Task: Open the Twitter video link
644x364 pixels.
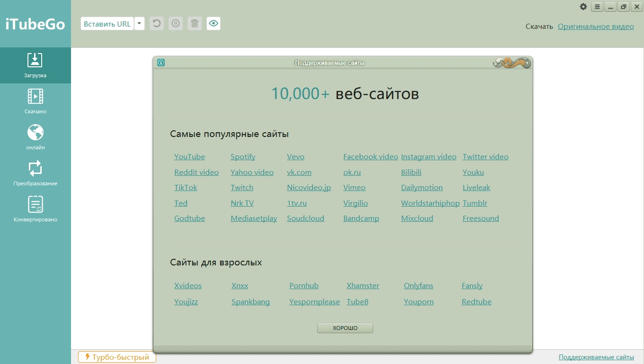Action: pyautogui.click(x=485, y=157)
